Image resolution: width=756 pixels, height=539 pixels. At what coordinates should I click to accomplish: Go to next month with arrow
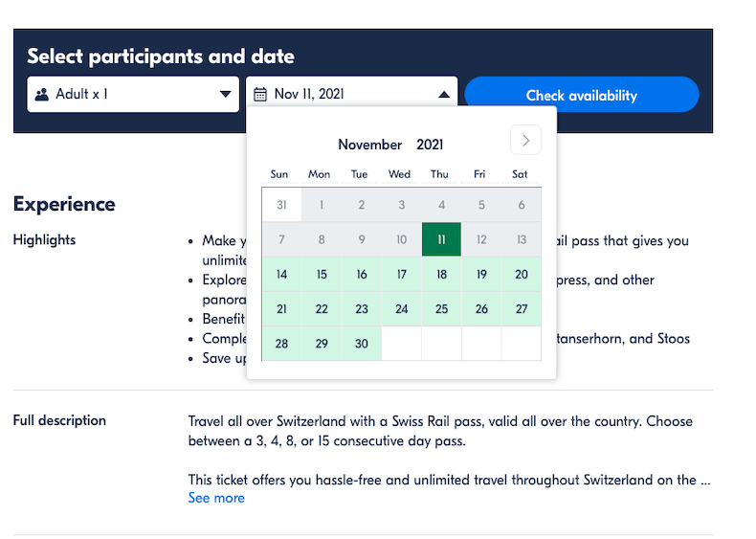pyautogui.click(x=525, y=141)
